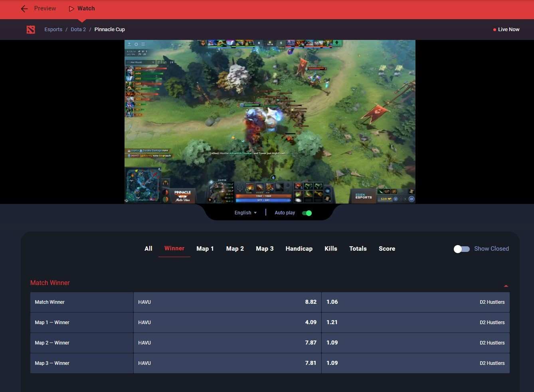
Task: Click the Map 1 — Winner label
Action: 52,323
